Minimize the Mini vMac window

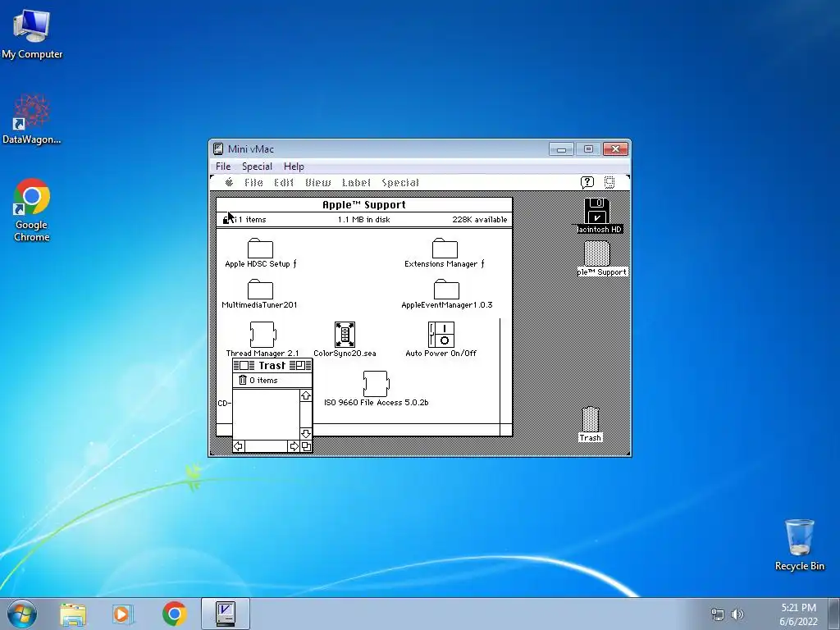coord(561,149)
